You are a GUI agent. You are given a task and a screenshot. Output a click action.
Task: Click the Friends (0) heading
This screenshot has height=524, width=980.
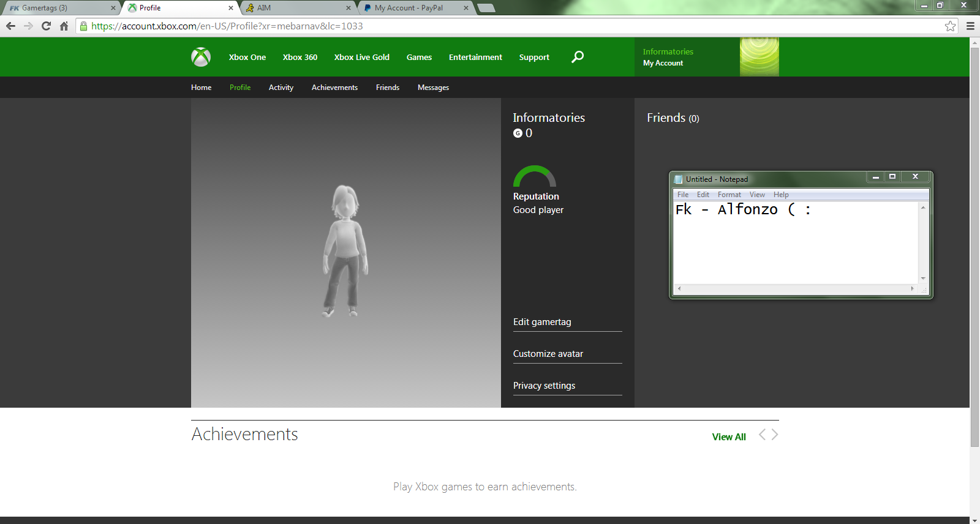(x=673, y=118)
